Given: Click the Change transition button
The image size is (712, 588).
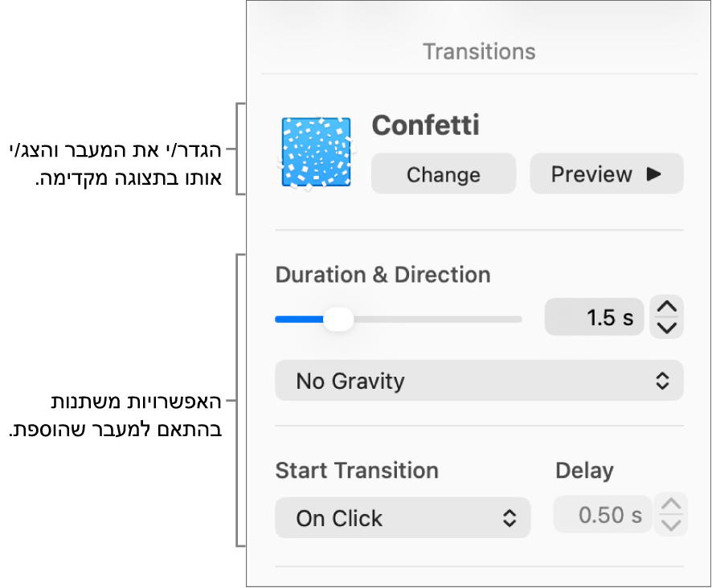Looking at the screenshot, I should point(444,174).
